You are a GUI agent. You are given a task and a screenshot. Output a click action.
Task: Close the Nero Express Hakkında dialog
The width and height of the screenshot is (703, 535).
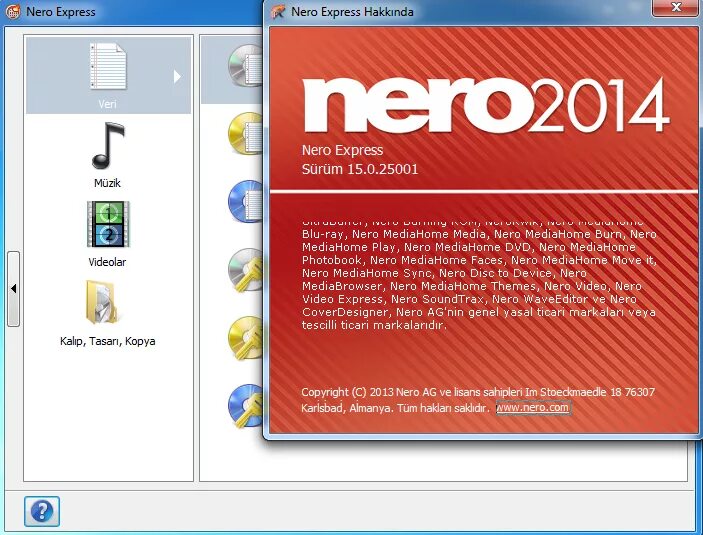(x=676, y=7)
